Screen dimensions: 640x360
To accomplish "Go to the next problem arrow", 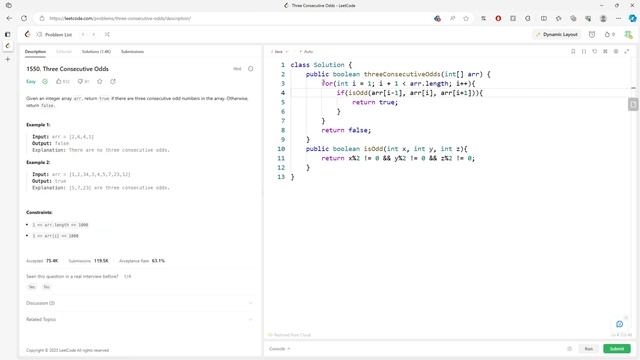I will pyautogui.click(x=94, y=35).
